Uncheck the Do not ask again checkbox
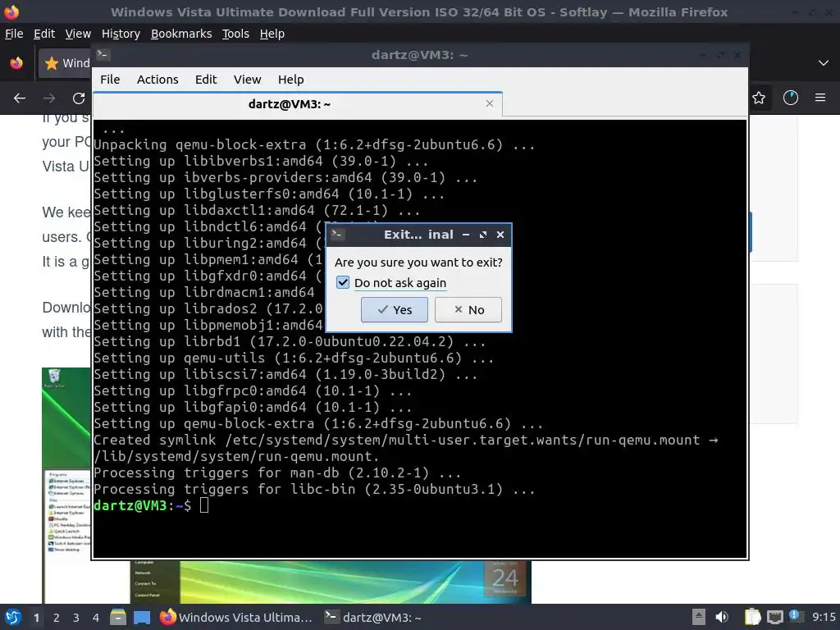Viewport: 840px width, 630px height. coord(343,282)
